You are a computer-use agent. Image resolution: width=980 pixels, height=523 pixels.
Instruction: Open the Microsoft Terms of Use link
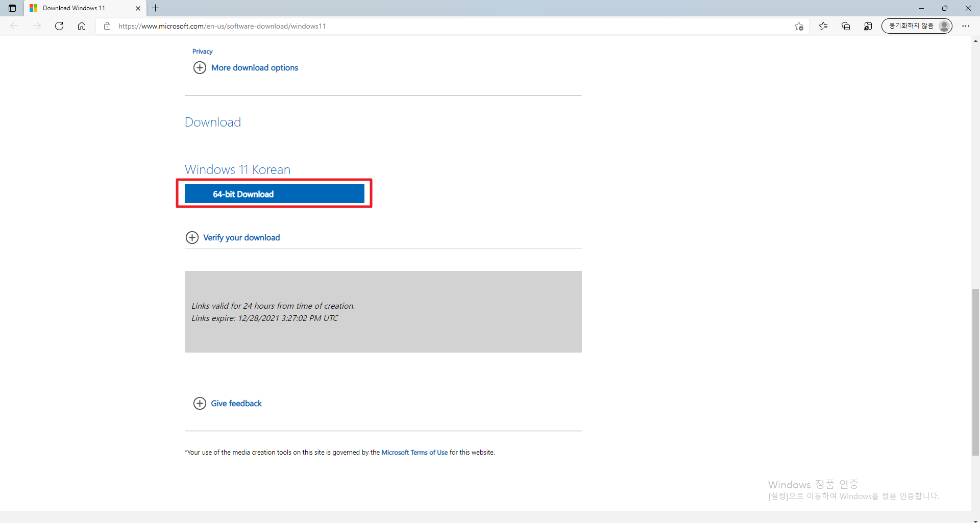[414, 453]
